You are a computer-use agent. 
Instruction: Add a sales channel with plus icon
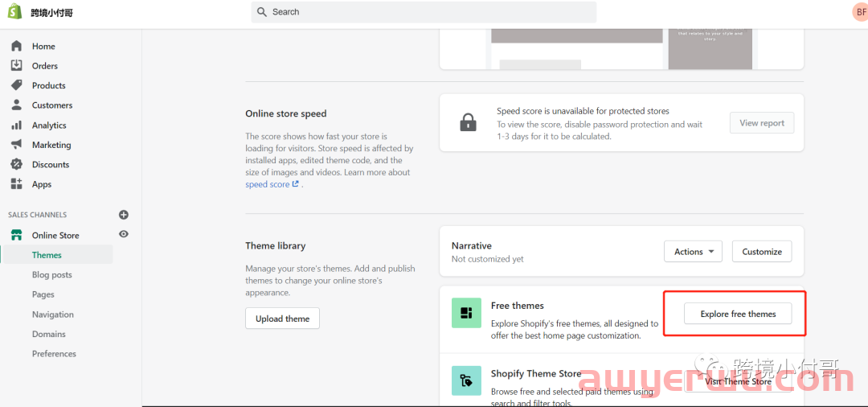(124, 214)
